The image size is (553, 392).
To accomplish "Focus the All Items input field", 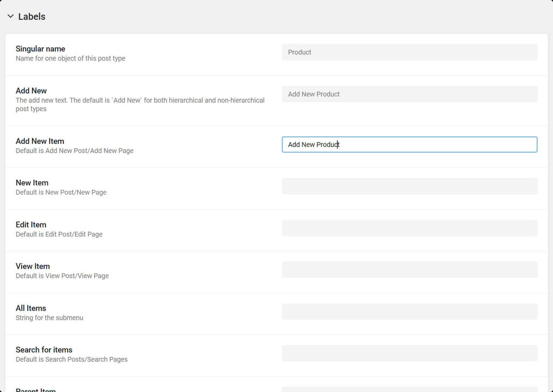I will coord(410,312).
